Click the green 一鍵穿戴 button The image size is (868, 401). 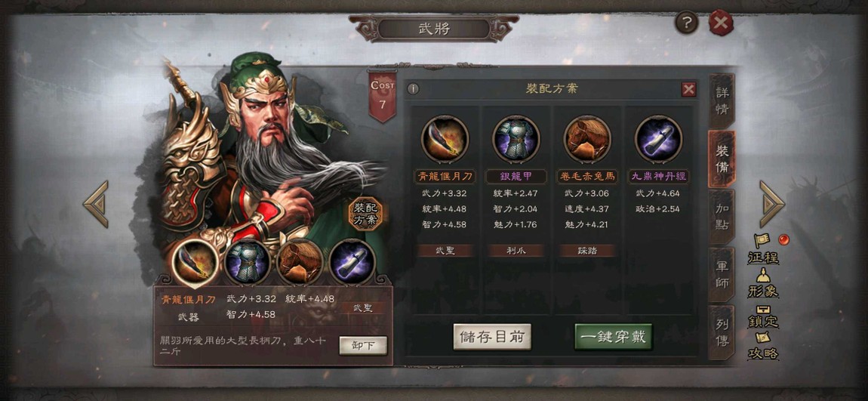click(x=614, y=337)
